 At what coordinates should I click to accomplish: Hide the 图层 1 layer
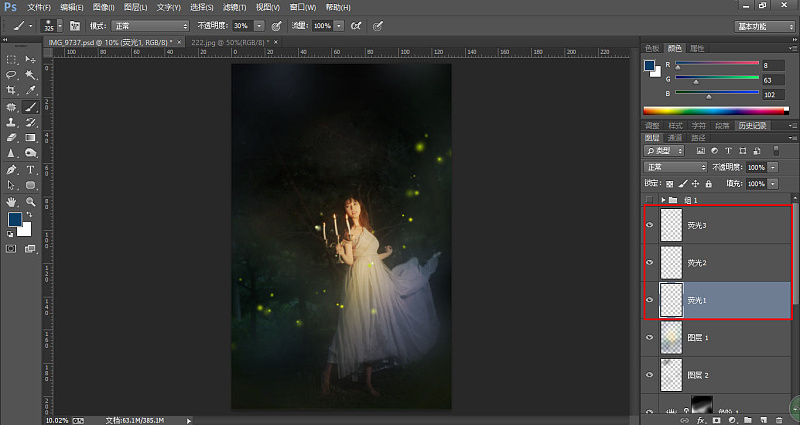(x=649, y=337)
